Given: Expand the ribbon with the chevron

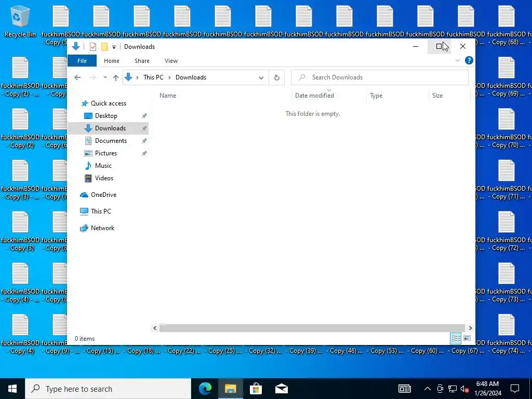Looking at the screenshot, I should [457, 60].
